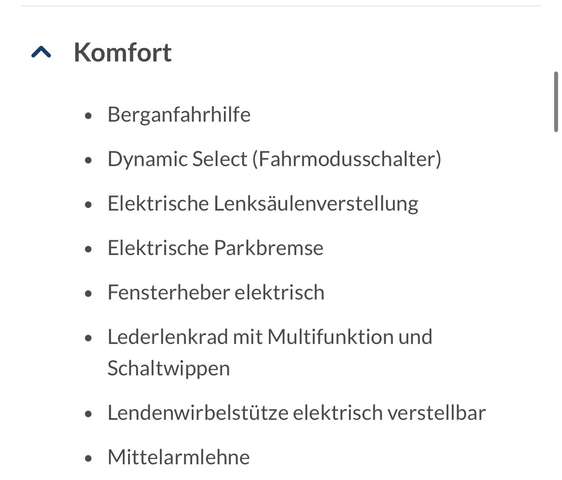Click bullet beside Lendenwirbelstütze entry
Image resolution: width=562 pixels, height=480 pixels.
89,414
